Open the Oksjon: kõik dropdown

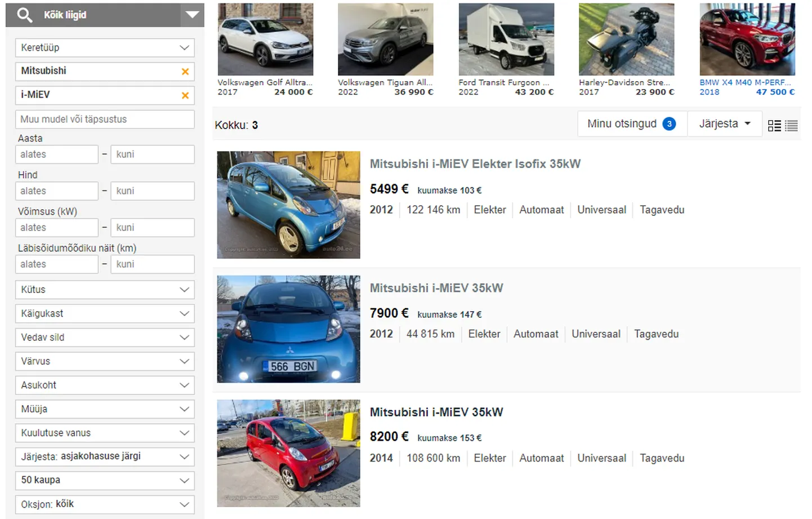tap(105, 504)
